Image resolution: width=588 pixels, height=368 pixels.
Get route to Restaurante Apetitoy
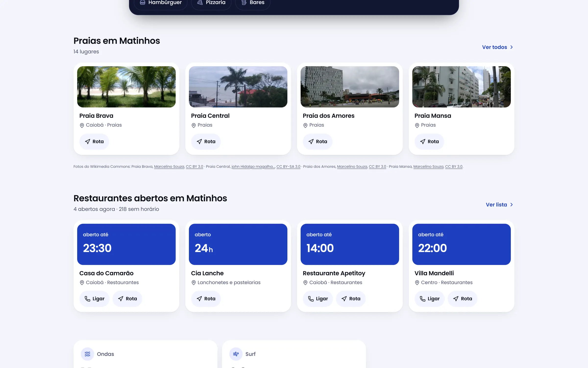point(351,299)
